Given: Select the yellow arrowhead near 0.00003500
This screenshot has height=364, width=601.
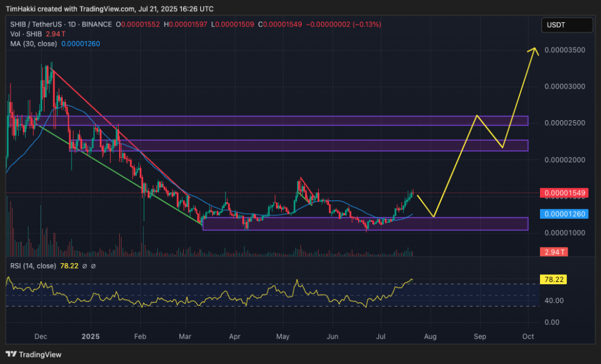Looking at the screenshot, I should coord(534,51).
